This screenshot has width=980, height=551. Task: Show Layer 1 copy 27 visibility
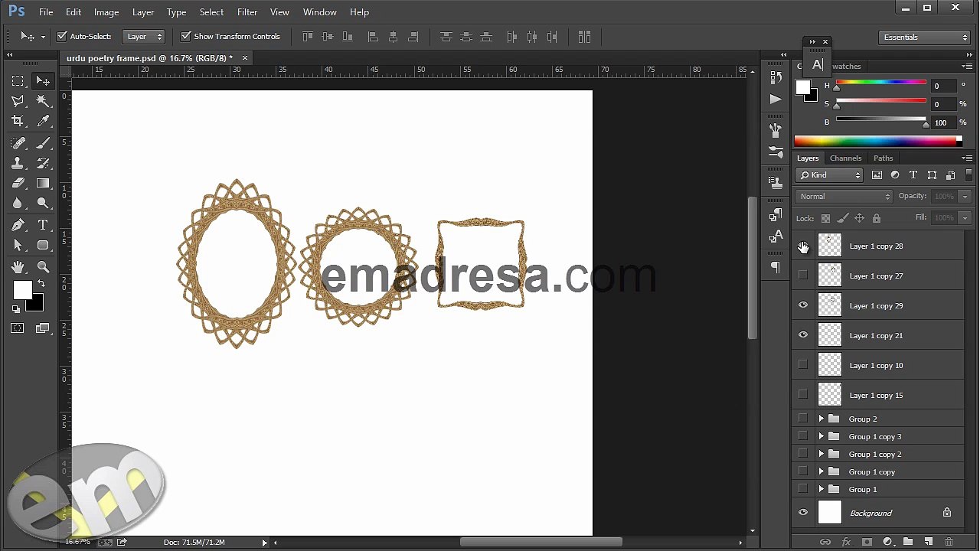coord(803,275)
